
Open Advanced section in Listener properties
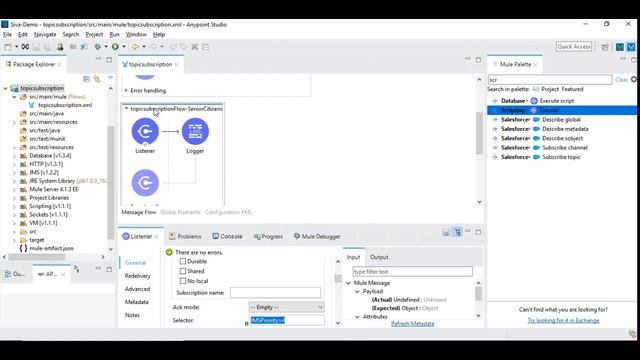[138, 289]
